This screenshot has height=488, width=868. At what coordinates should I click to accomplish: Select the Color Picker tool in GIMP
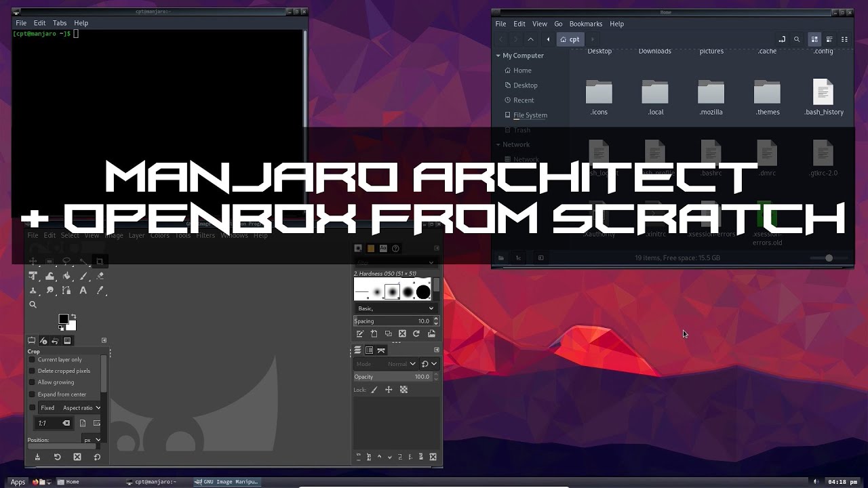pyautogui.click(x=100, y=291)
